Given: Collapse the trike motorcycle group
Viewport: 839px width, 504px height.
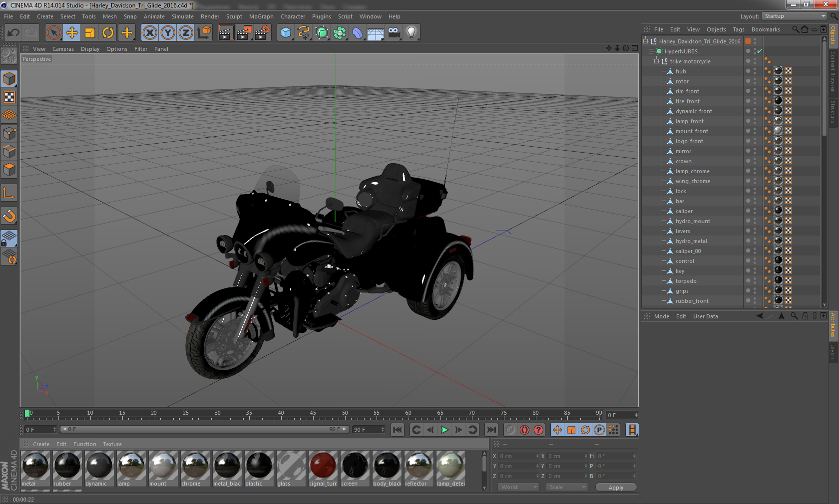Looking at the screenshot, I should (x=657, y=61).
